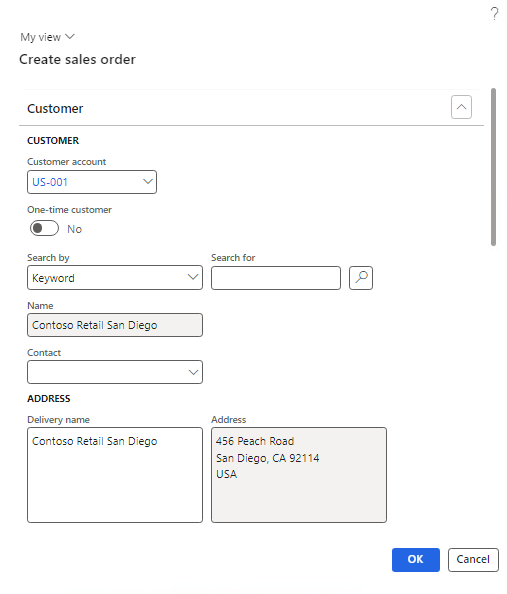507x594 pixels.
Task: Toggle the One-time customer switch
Action: [44, 228]
